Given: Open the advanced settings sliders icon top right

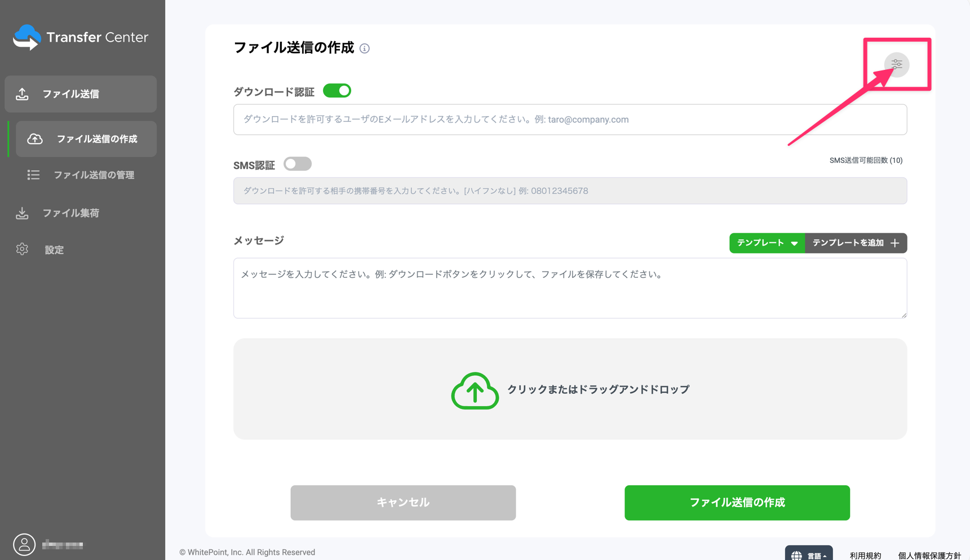Looking at the screenshot, I should coord(897,64).
